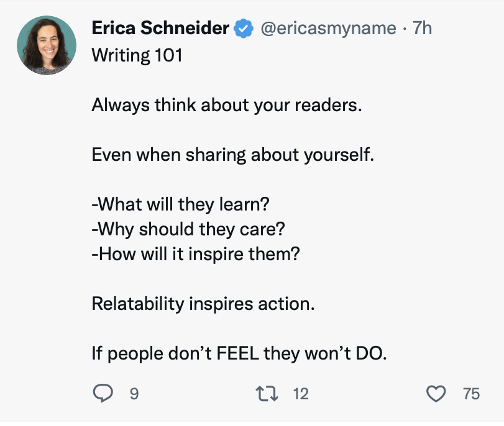Click the reply count of 9
The width and height of the screenshot is (504, 426).
134,394
